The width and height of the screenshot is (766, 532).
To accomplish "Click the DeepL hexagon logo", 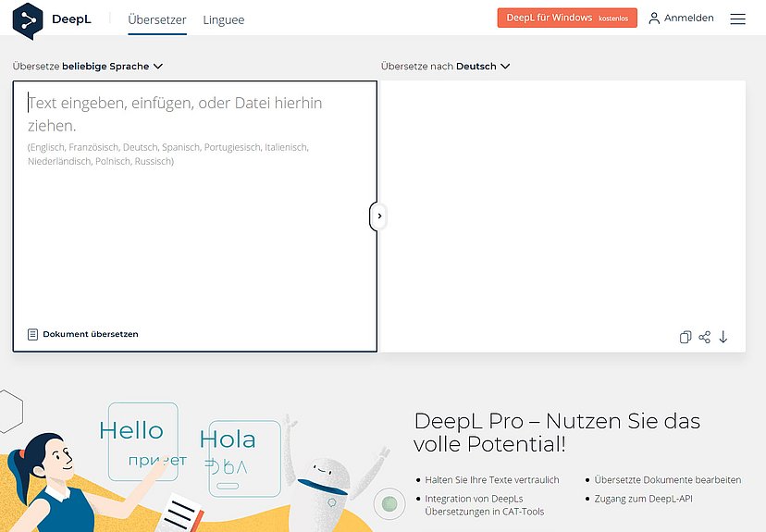I will (x=28, y=21).
